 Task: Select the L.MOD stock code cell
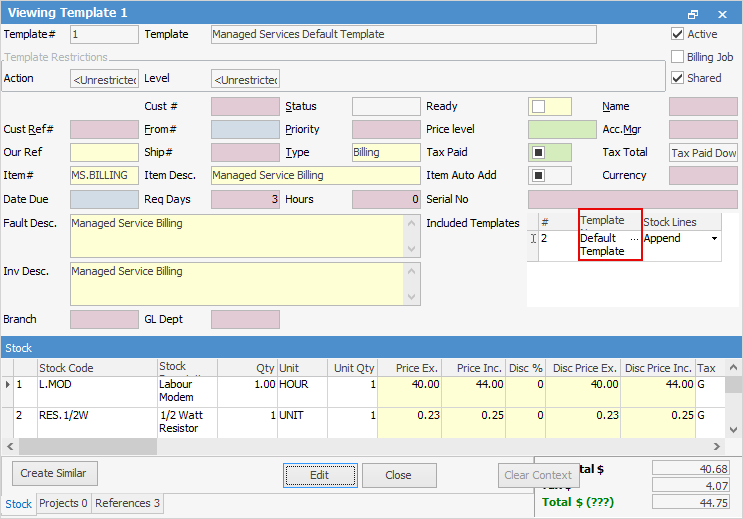point(97,392)
